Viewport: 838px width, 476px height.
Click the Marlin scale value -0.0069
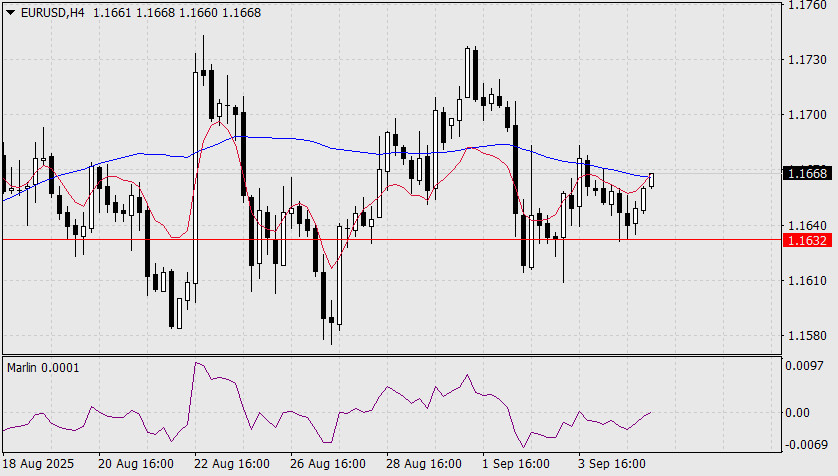[x=805, y=444]
